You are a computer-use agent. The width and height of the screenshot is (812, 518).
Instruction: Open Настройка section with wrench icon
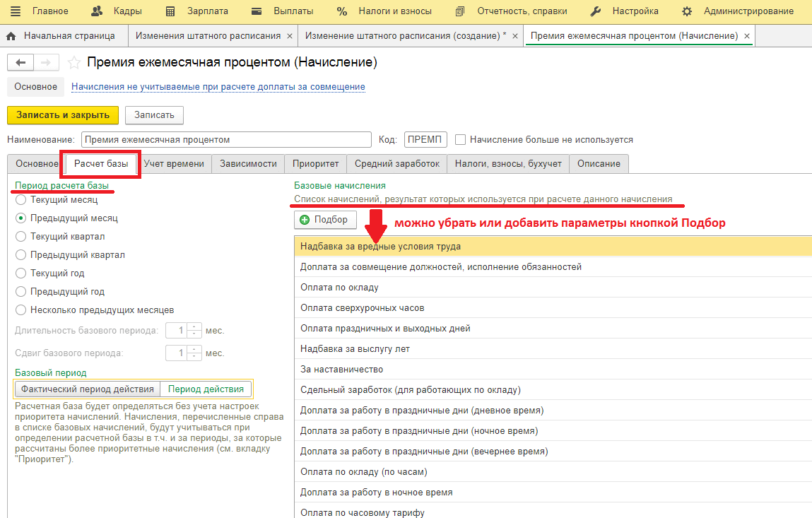596,11
